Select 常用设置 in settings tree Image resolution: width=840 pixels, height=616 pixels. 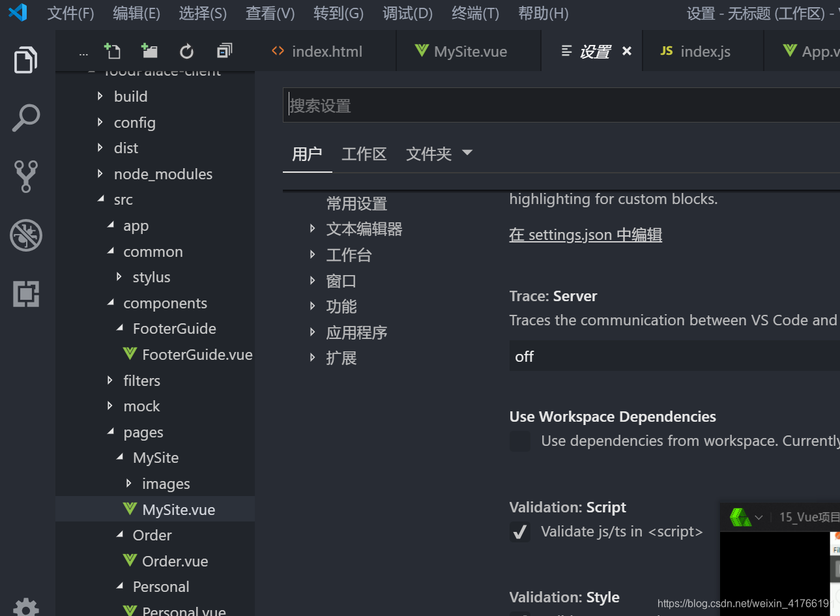click(x=356, y=203)
